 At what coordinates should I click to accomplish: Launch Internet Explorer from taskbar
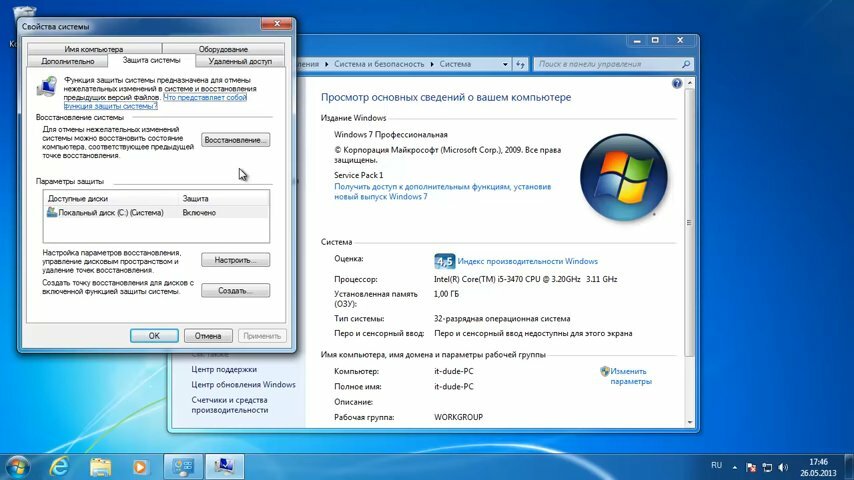point(59,467)
